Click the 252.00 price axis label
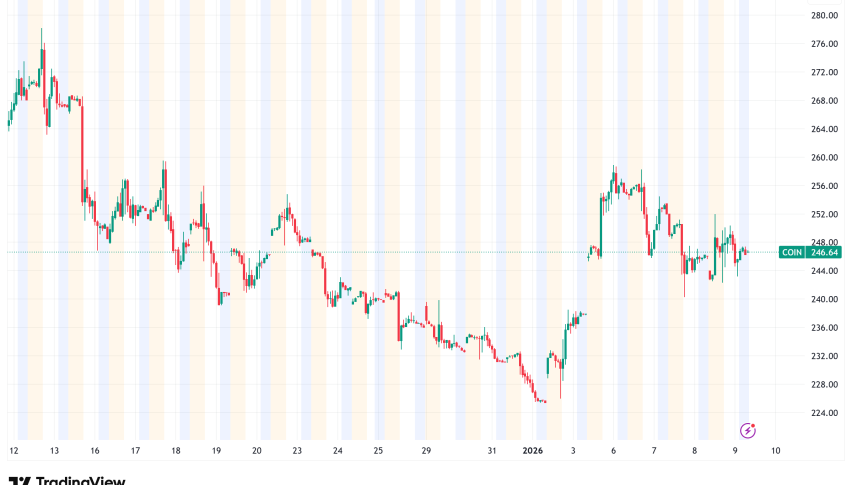The width and height of the screenshot is (852, 485). coord(825,215)
